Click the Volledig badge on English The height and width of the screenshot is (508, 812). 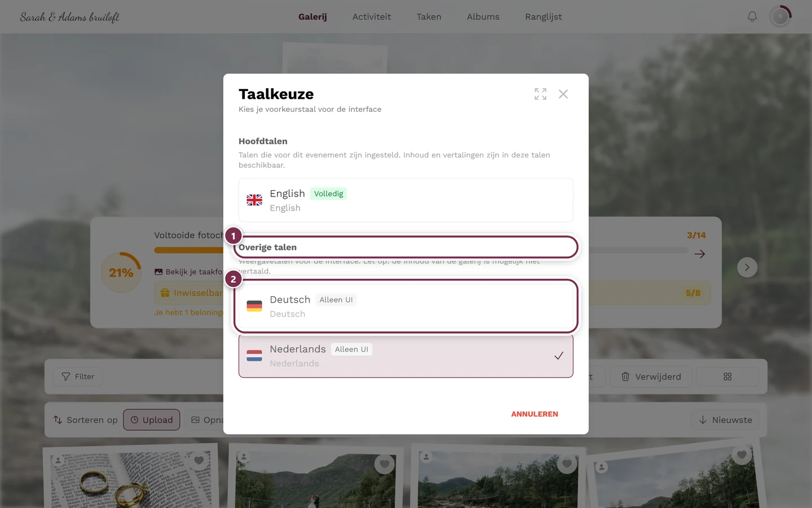329,194
